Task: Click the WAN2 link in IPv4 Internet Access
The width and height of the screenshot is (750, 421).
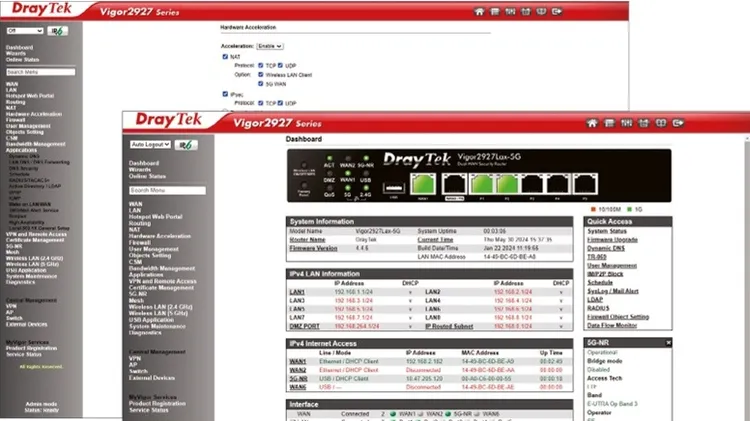Action: tap(298, 370)
